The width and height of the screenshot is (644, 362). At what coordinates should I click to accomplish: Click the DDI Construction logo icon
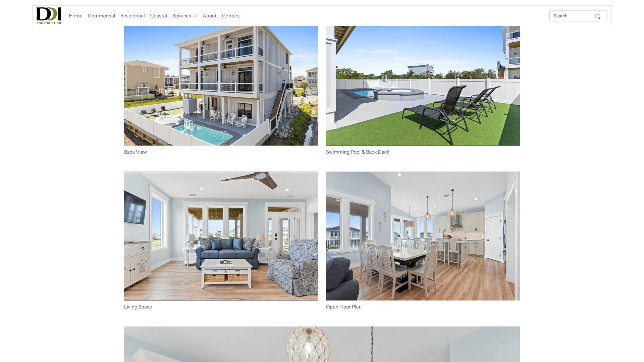tap(49, 15)
